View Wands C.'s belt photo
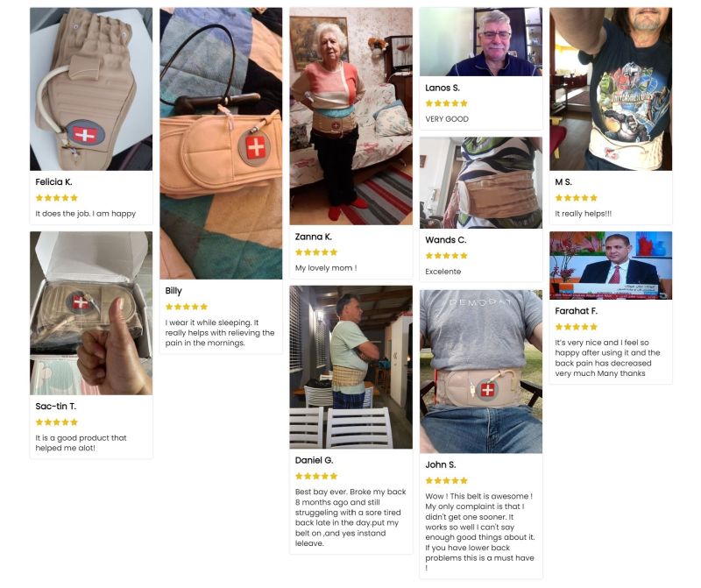The height and width of the screenshot is (588, 701). tap(481, 182)
